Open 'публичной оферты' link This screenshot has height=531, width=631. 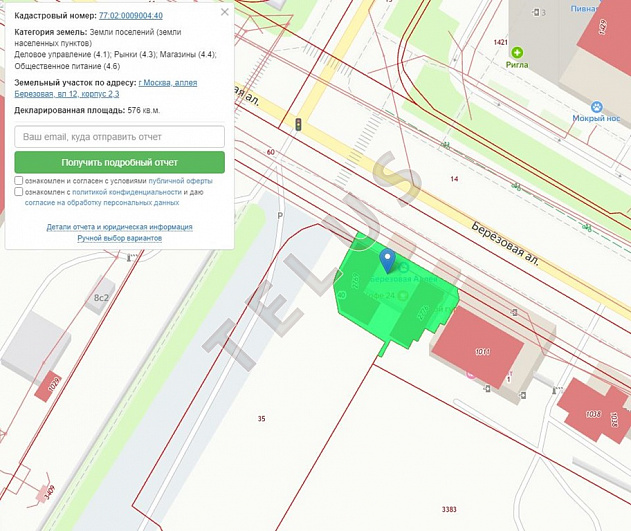click(181, 181)
